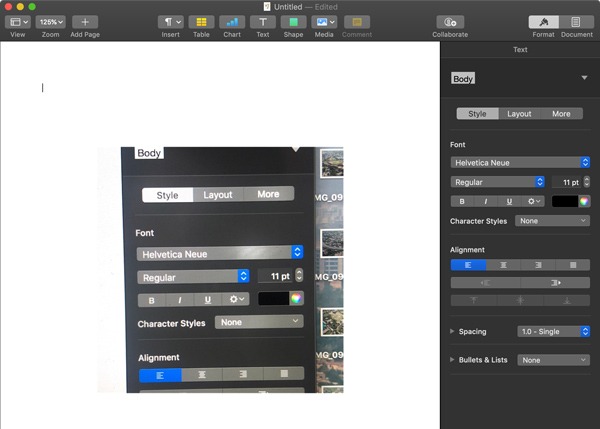Align text to the top vertically

tap(474, 300)
